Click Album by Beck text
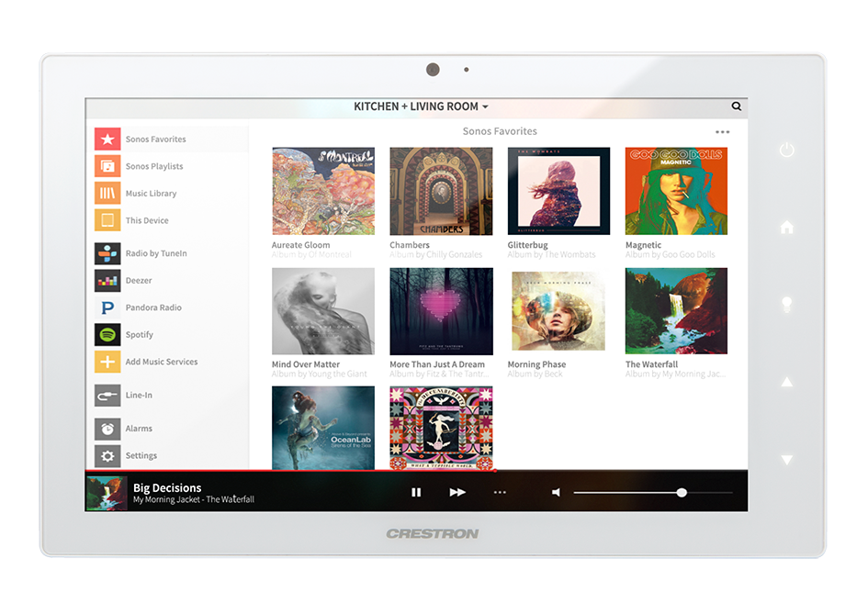Image resolution: width=868 pixels, height=592 pixels. pos(535,374)
